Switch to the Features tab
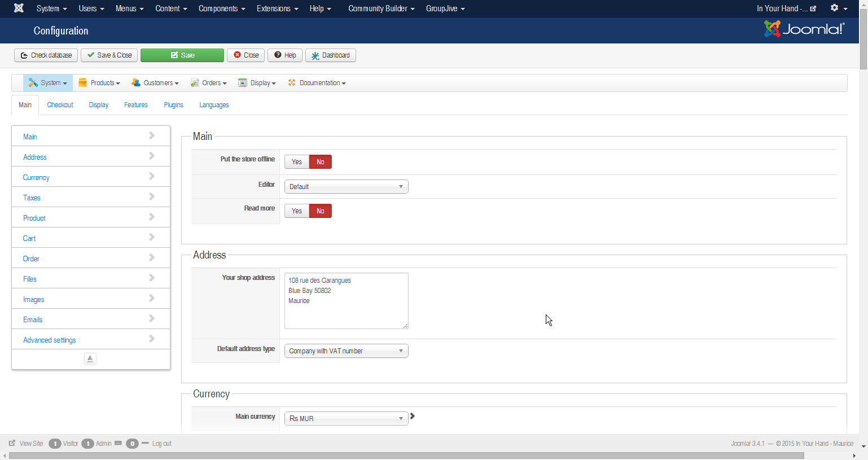 pyautogui.click(x=136, y=105)
